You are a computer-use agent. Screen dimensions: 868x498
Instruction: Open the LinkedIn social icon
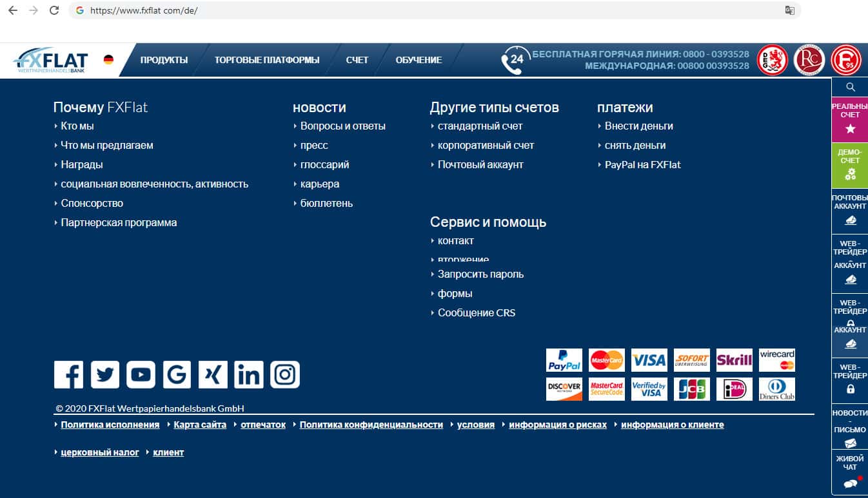[x=249, y=375]
